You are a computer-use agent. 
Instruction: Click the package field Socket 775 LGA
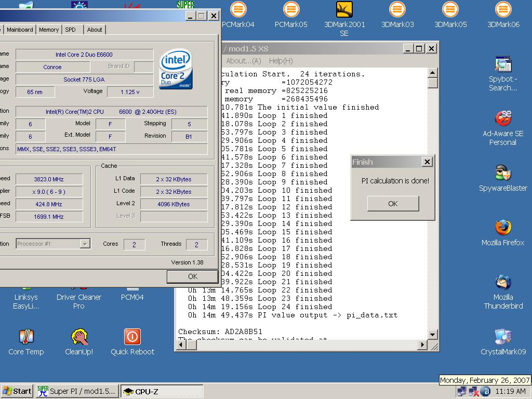pyautogui.click(x=84, y=79)
